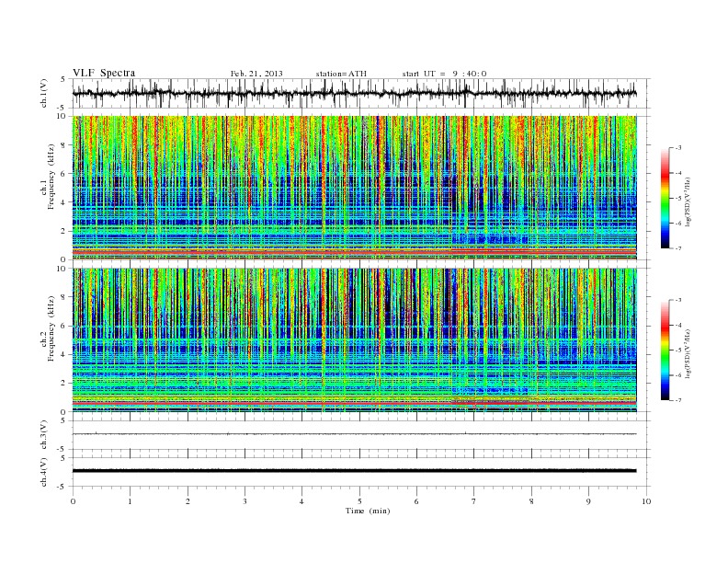Click the ch.2 spectrogram color bar
728x563 pixels.
[x=665, y=350]
